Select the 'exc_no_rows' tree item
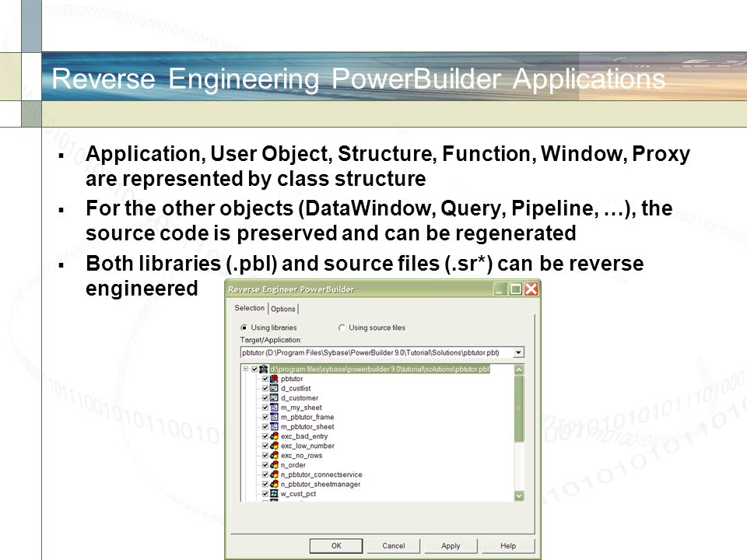Image resolution: width=747 pixels, height=560 pixels. coord(302,455)
